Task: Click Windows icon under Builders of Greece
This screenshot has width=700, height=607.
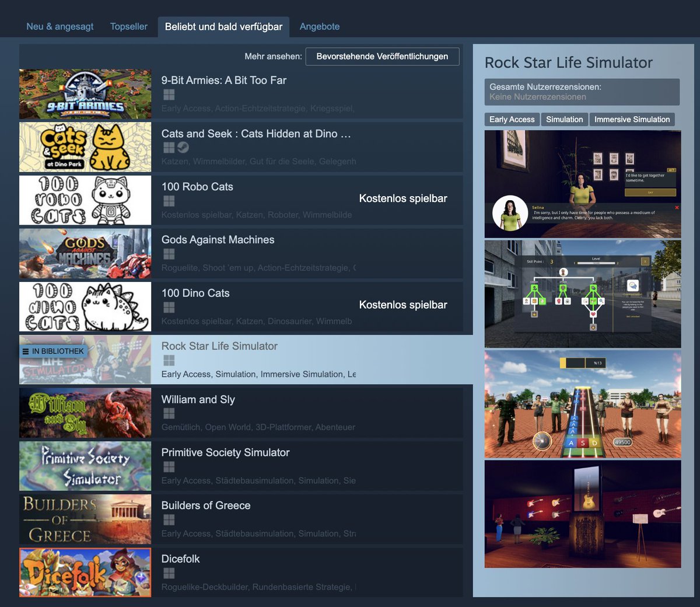Action: (x=169, y=519)
